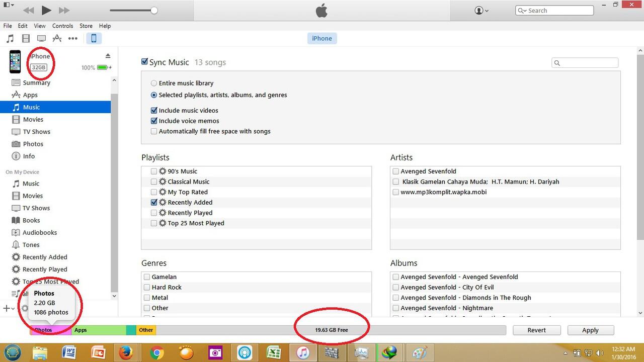
Task: Click the Revert button
Action: tap(536, 330)
